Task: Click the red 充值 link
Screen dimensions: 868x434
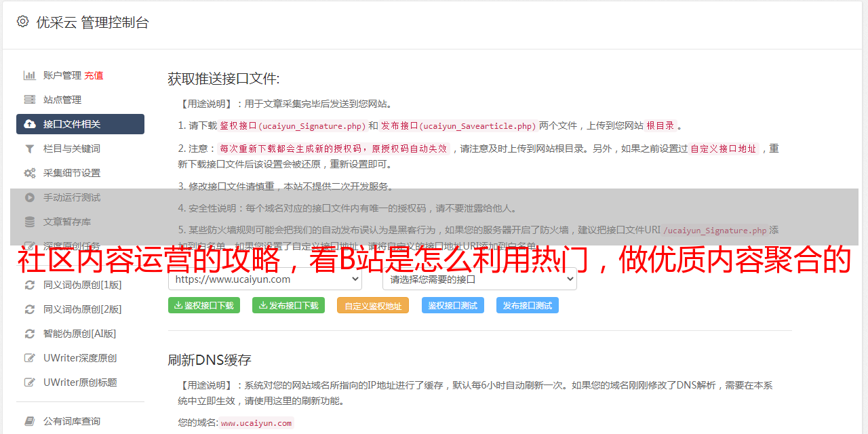Action: (94, 75)
